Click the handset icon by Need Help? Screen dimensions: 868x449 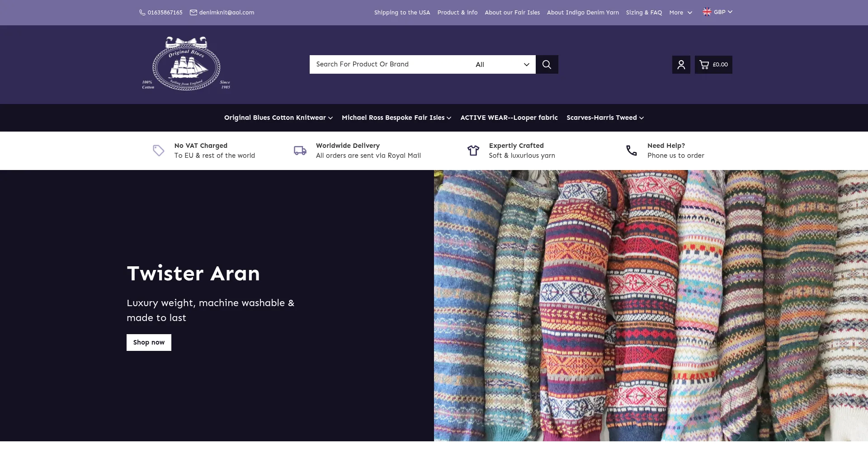632,151
